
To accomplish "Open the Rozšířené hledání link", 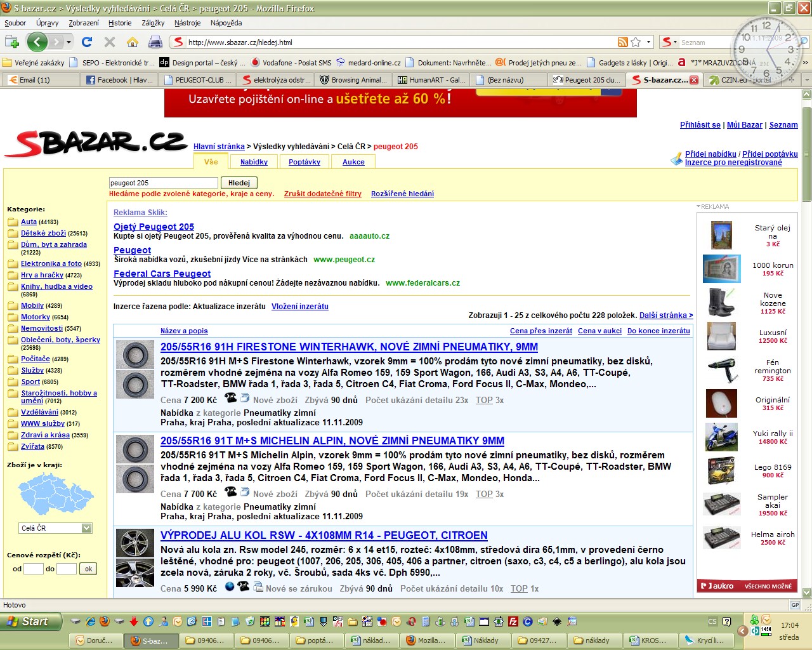I will 402,194.
